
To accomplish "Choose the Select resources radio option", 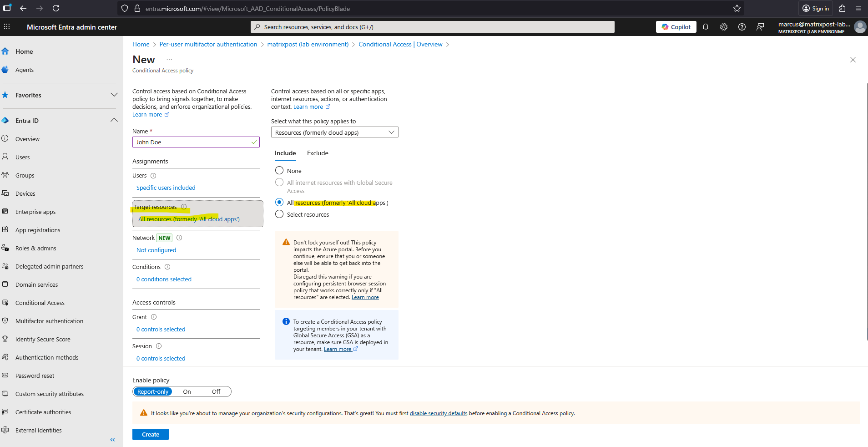I will click(279, 214).
